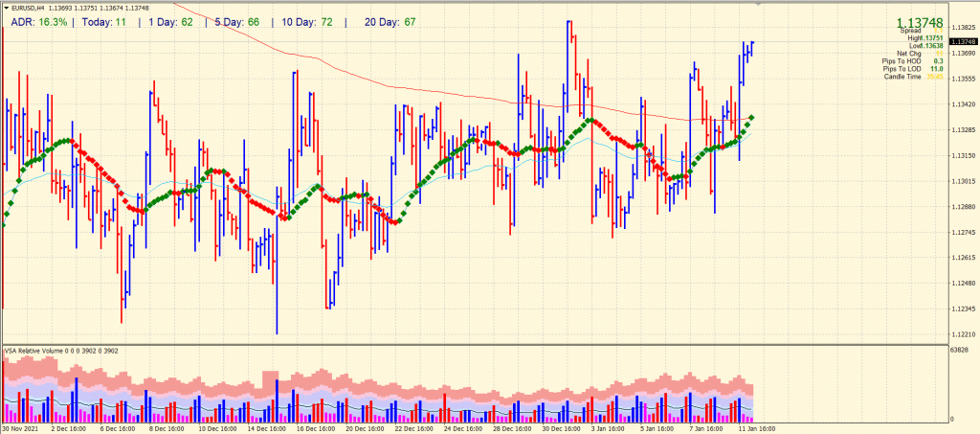The width and height of the screenshot is (980, 434).
Task: Click the black current price tag 1.13748
Action: tap(963, 41)
